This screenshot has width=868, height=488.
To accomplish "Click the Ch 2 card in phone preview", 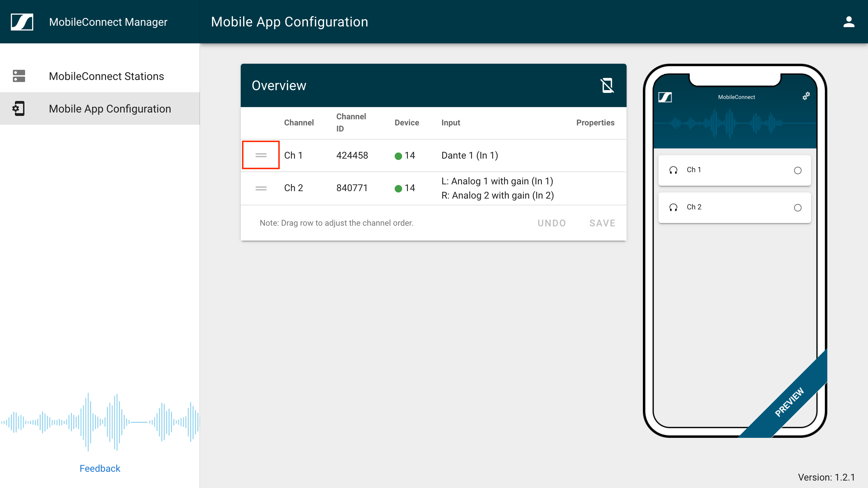I will pos(734,208).
